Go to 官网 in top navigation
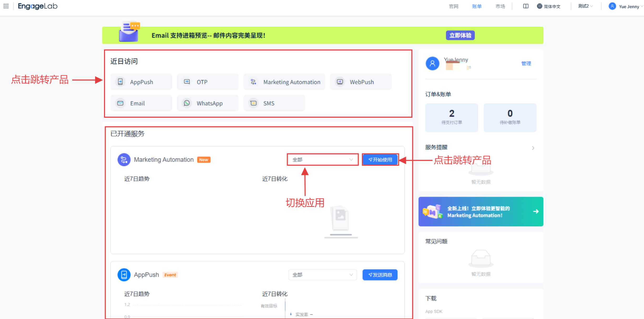The image size is (644, 319). click(453, 6)
